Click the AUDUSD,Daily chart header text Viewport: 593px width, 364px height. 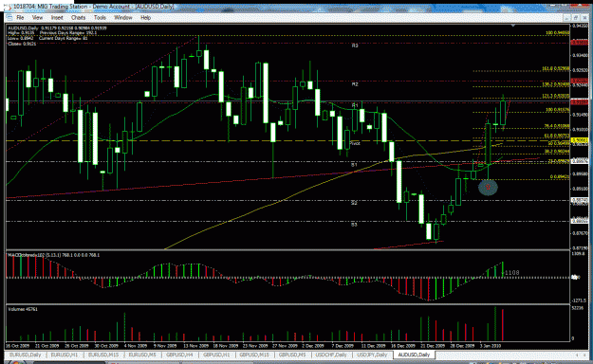click(58, 28)
